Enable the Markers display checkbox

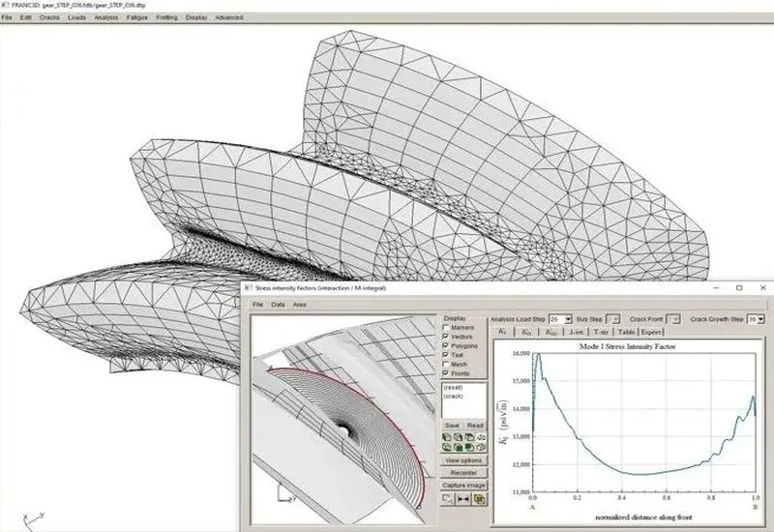point(445,327)
